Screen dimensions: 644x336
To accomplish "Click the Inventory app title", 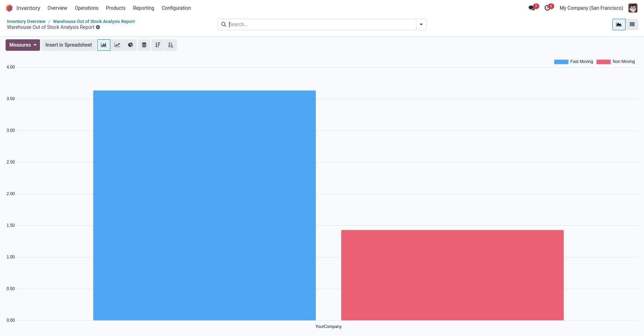I will coord(28,8).
